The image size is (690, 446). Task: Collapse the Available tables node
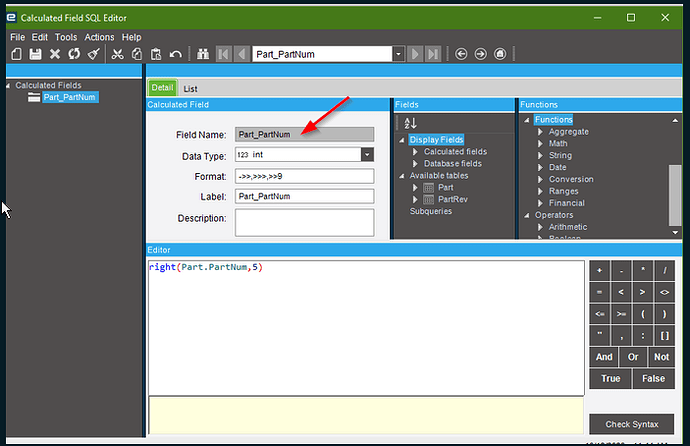click(402, 175)
